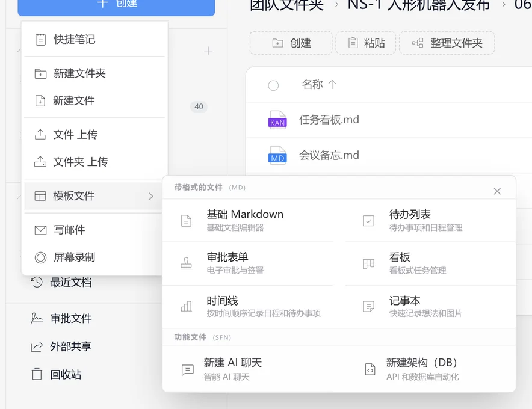Click the dashed 创建 toolbar button
This screenshot has height=409, width=532.
point(291,43)
